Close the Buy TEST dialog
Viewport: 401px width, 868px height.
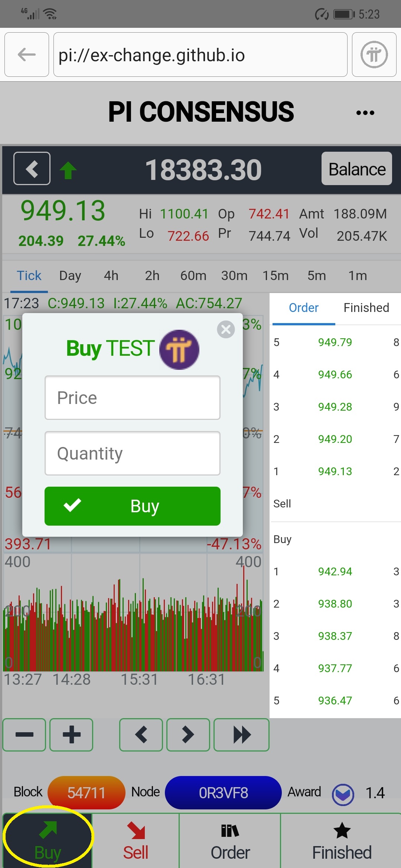tap(226, 329)
